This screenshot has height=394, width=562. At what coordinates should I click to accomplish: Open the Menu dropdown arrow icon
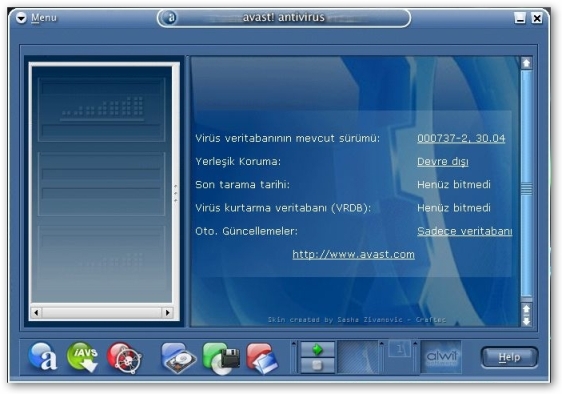click(x=21, y=18)
